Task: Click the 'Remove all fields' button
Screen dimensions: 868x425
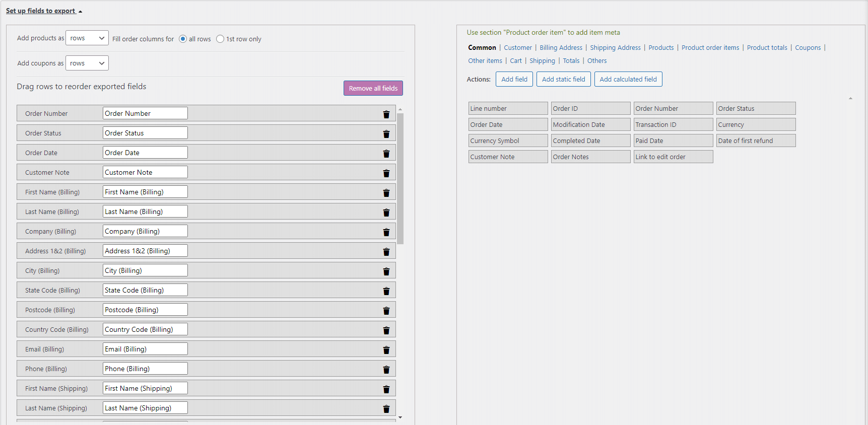Action: 373,88
